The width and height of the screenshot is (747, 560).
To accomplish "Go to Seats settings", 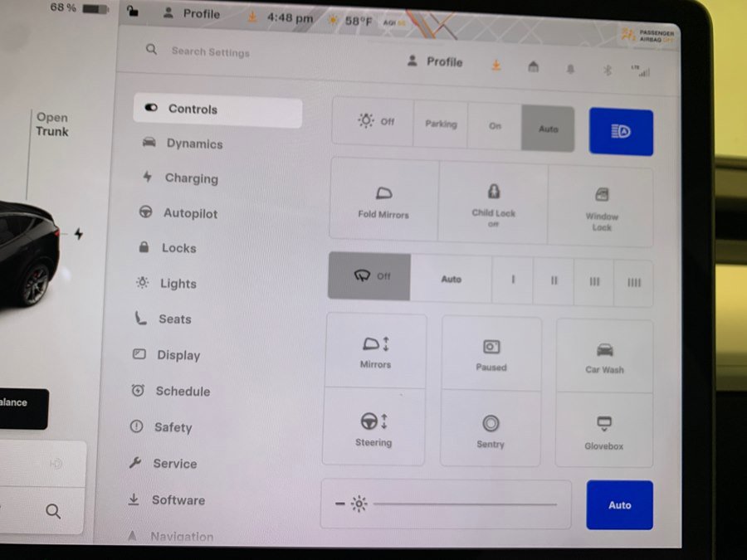I will (163, 319).
